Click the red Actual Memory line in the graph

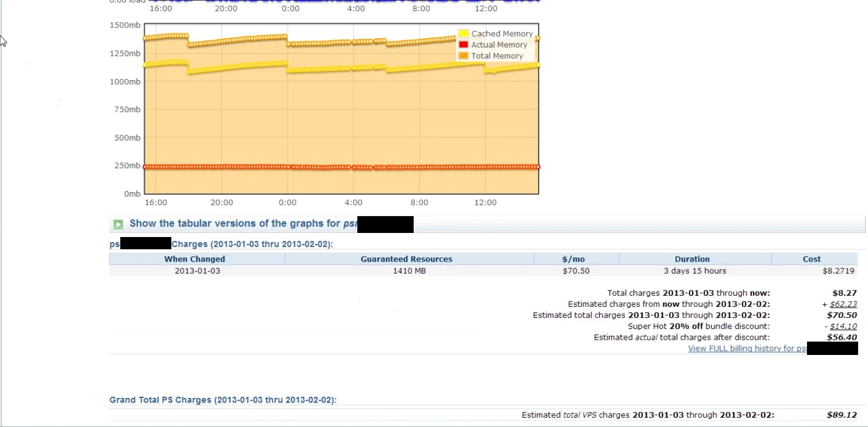click(x=342, y=167)
